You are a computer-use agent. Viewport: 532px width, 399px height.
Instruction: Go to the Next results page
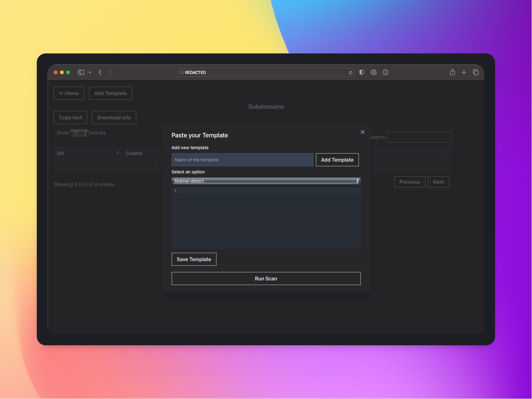point(439,182)
